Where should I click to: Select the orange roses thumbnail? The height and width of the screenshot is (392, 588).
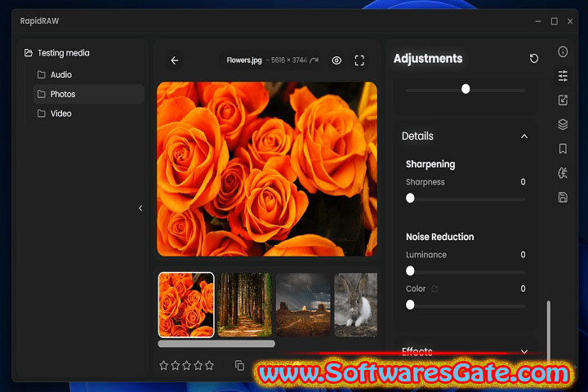click(x=186, y=305)
